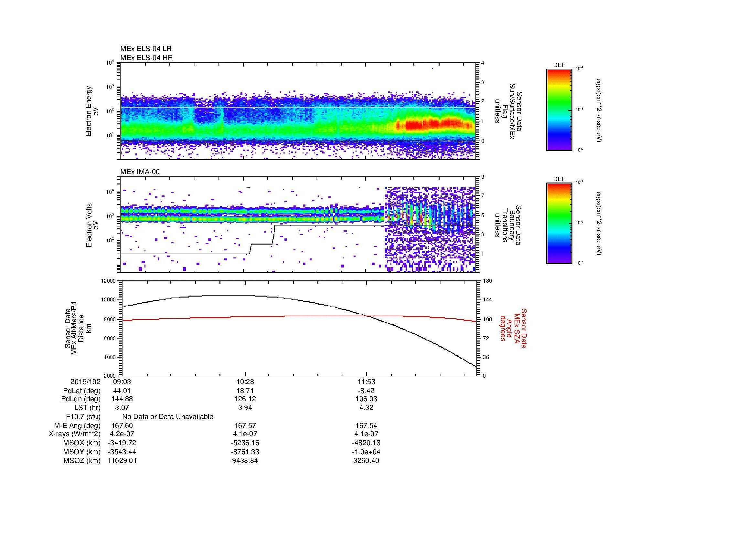756x534 pixels.
Task: Click the MSOY value -8761.33
Action: pyautogui.click(x=245, y=452)
